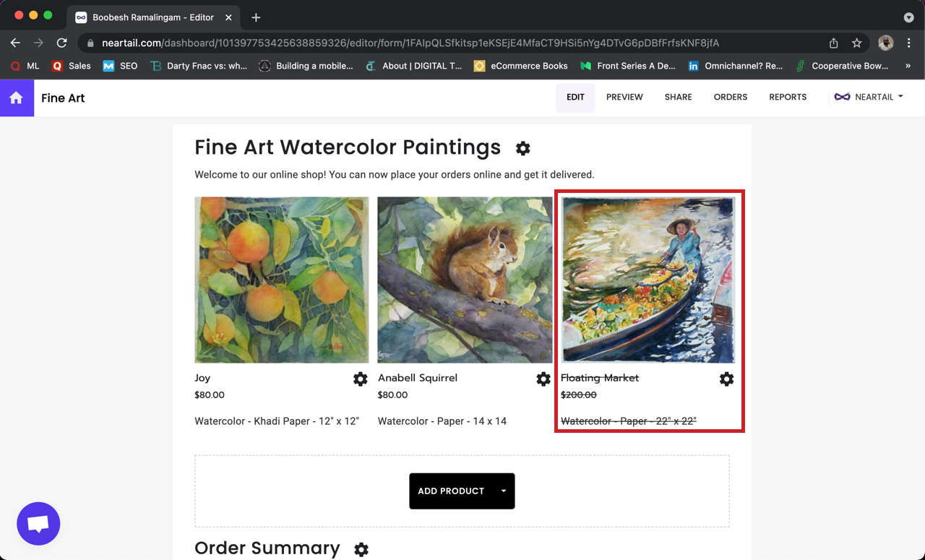
Task: Reload the page using the refresh icon
Action: 61,43
